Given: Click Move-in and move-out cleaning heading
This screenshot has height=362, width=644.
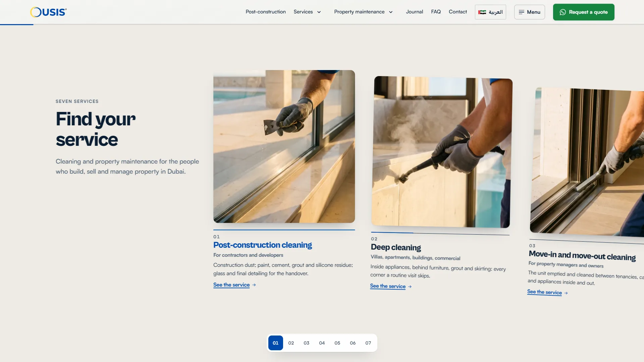Looking at the screenshot, I should (582, 256).
